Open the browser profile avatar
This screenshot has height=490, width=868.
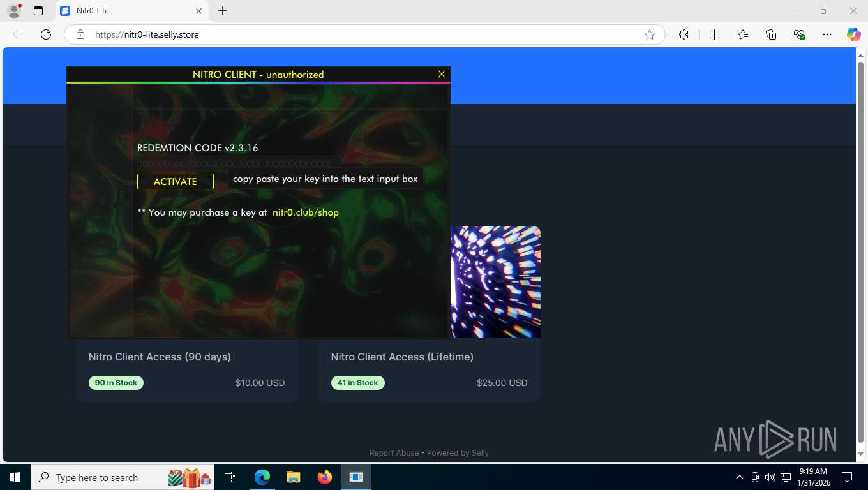(x=14, y=11)
